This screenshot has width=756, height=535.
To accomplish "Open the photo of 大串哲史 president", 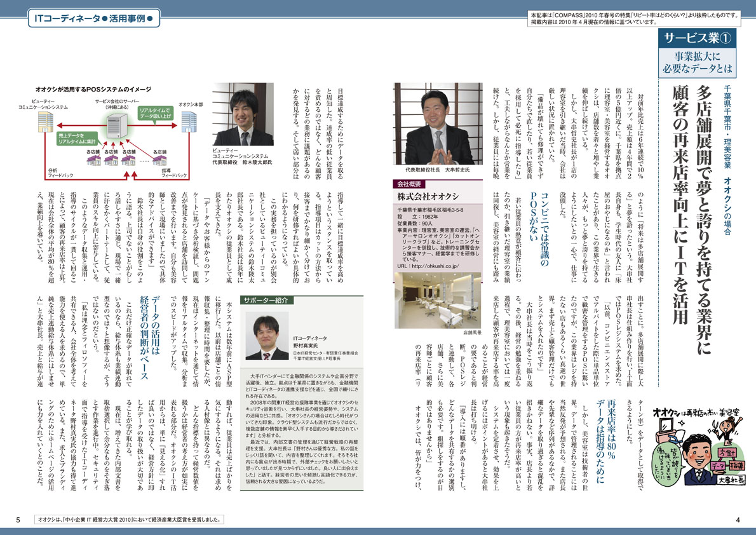I will pyautogui.click(x=438, y=123).
